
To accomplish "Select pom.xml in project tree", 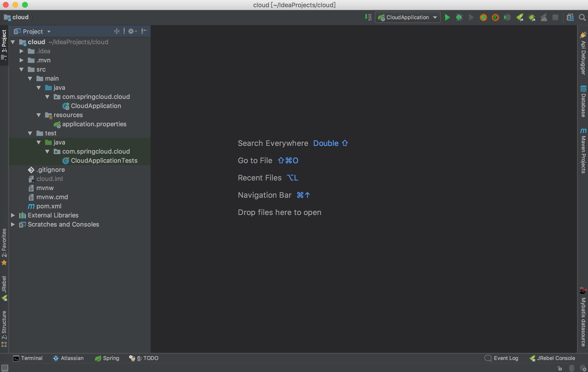I will click(x=49, y=206).
